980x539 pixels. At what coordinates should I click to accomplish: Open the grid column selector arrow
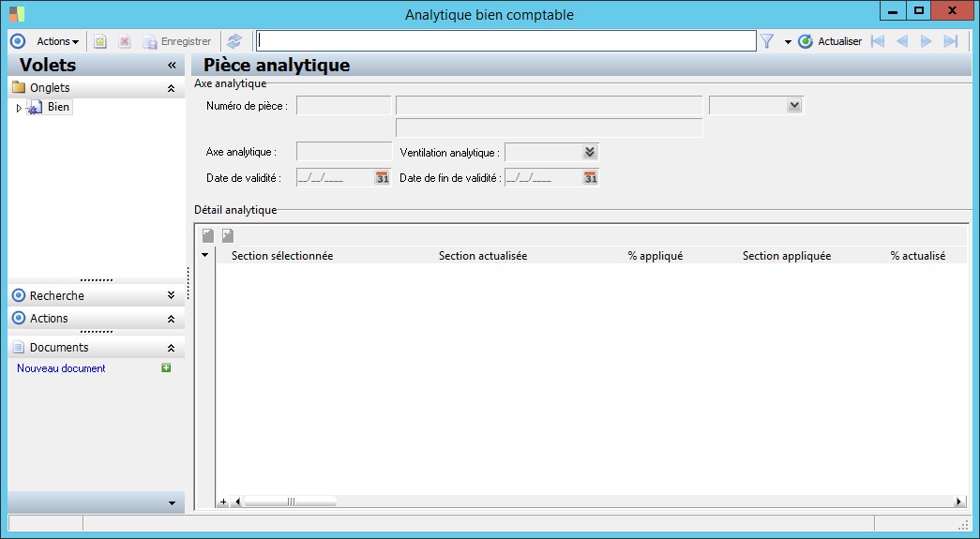tap(205, 256)
